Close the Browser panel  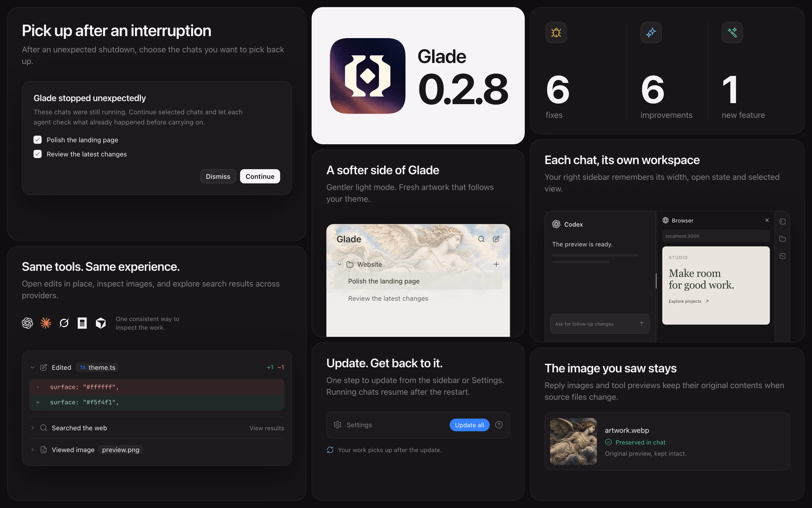(x=767, y=220)
